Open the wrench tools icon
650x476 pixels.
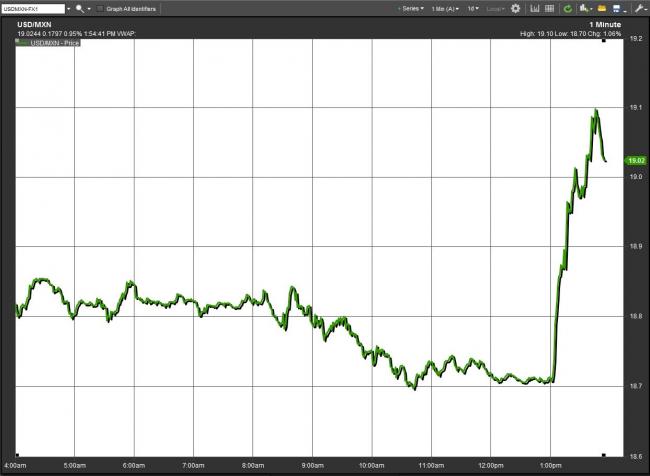639,8
